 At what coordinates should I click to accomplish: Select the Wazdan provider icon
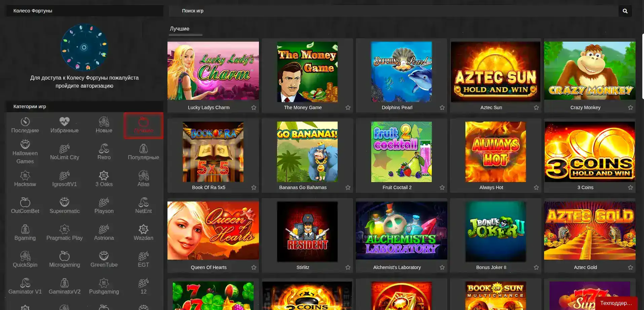coord(143,232)
